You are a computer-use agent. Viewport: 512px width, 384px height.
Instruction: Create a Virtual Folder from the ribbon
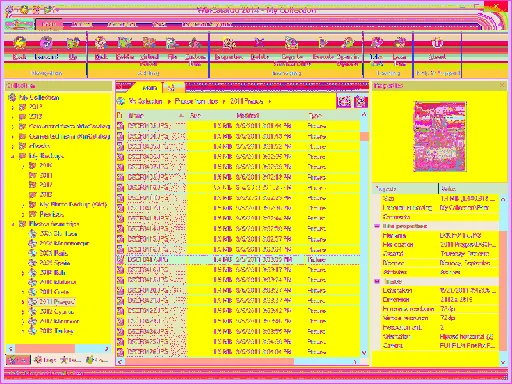pyautogui.click(x=149, y=43)
